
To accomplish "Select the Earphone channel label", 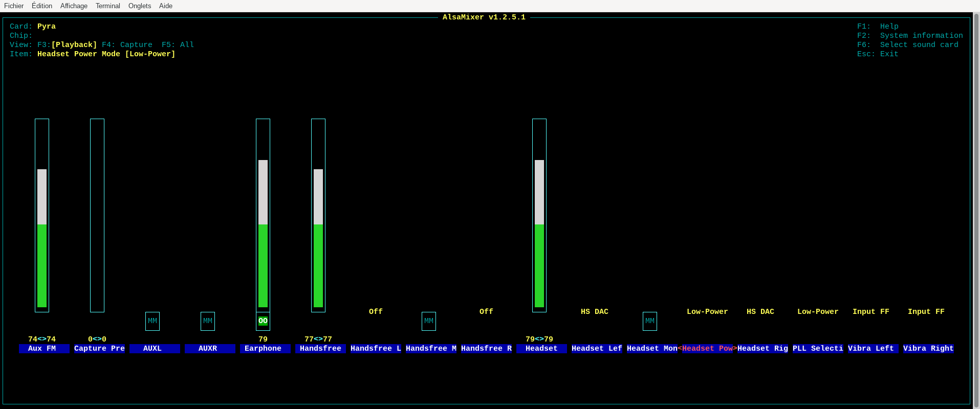I will pyautogui.click(x=263, y=349).
